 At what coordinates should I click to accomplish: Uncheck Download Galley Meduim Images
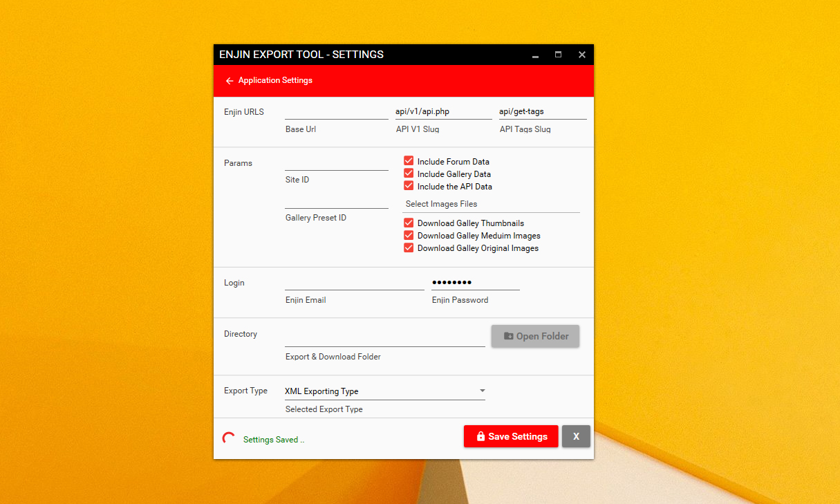pyautogui.click(x=409, y=236)
